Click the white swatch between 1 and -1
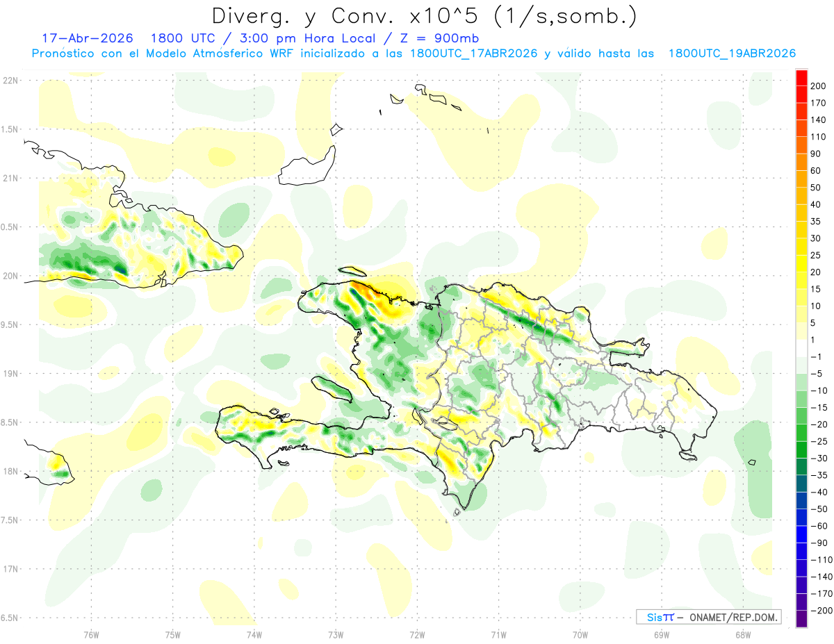Viewport: 834px width, 644px height. [x=801, y=349]
